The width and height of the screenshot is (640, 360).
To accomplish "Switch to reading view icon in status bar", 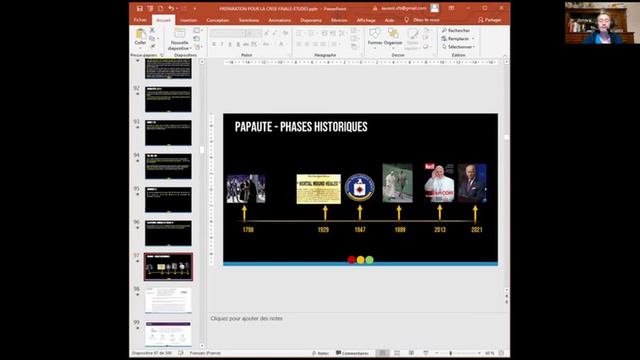I will tap(411, 353).
